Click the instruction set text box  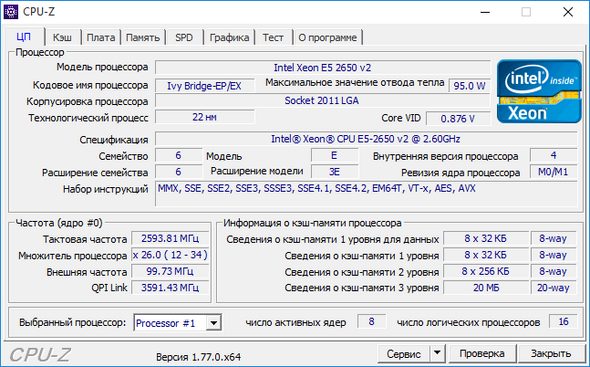366,194
